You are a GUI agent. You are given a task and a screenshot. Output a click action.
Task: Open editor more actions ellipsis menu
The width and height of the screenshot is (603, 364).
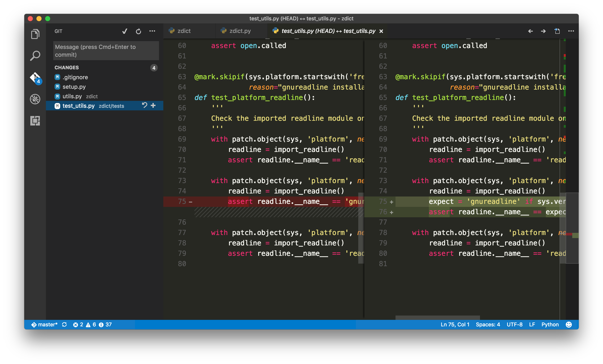pyautogui.click(x=571, y=31)
